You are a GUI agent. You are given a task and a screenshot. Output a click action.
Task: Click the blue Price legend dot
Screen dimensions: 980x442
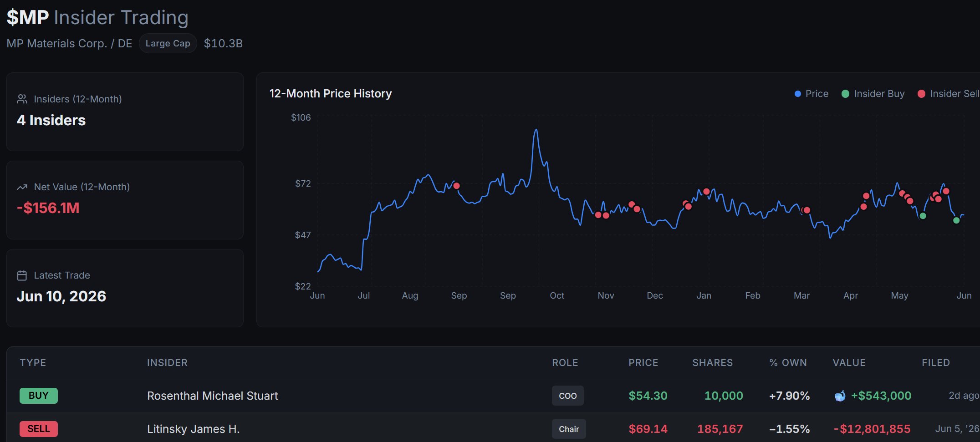(x=797, y=94)
